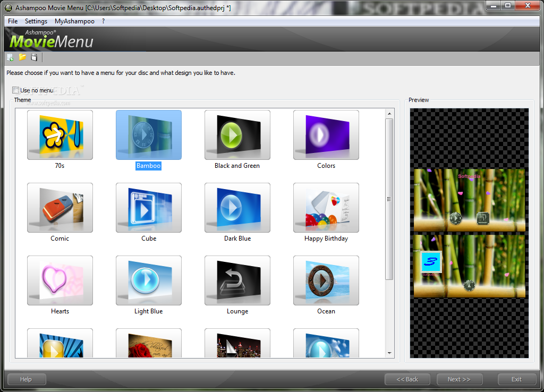Enable the Use no menu checkbox

click(15, 90)
